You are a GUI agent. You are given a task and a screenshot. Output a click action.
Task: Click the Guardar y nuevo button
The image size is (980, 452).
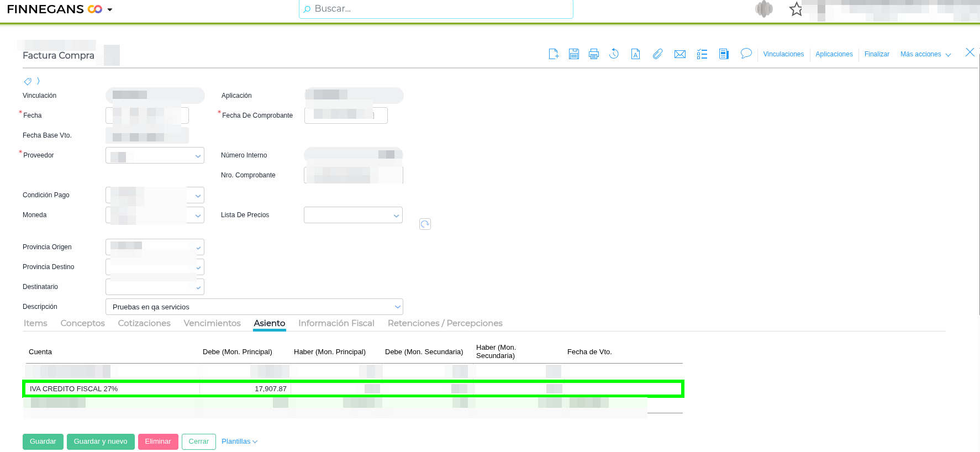[101, 442]
